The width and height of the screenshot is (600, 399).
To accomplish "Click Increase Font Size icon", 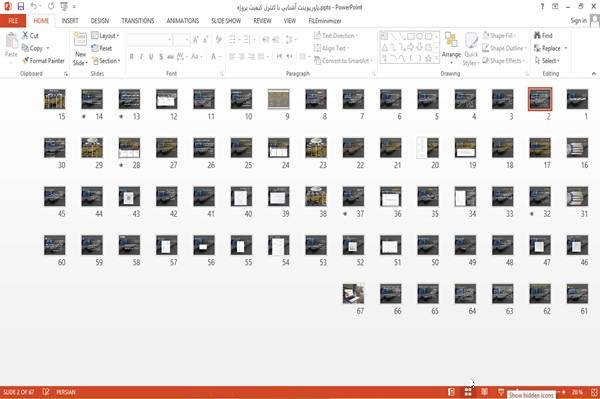I will [x=196, y=39].
